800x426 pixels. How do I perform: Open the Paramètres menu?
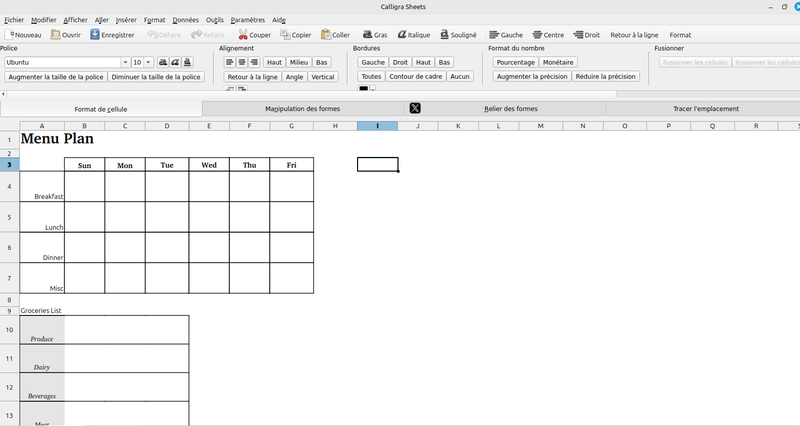(247, 20)
